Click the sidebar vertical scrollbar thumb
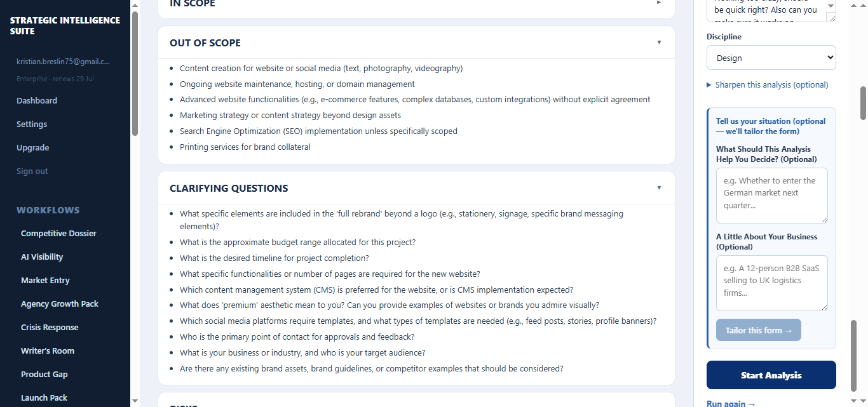The image size is (868, 407). pos(135,73)
